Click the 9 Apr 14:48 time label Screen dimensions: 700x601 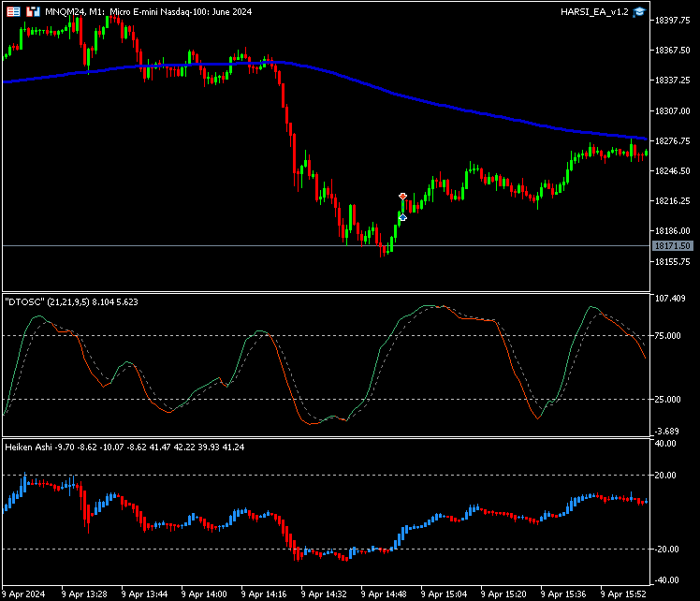pos(384,594)
